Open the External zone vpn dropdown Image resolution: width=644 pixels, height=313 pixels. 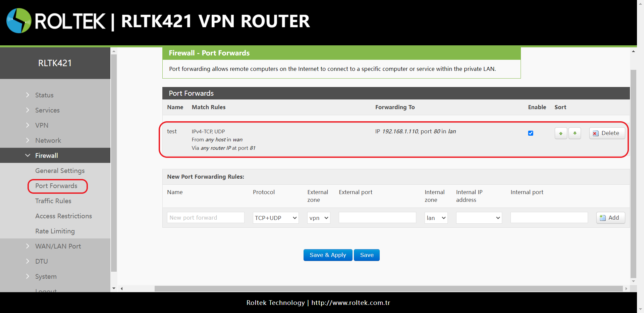tap(318, 218)
